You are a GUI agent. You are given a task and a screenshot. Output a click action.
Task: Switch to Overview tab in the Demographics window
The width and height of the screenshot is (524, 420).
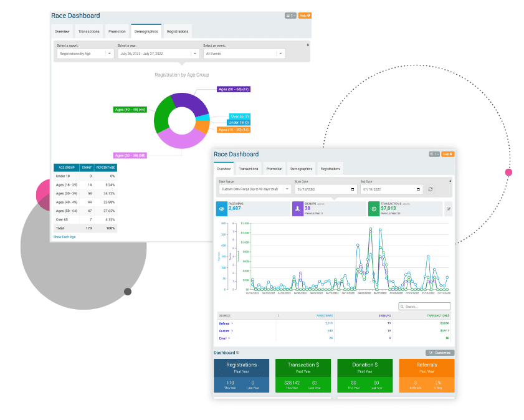(x=62, y=31)
